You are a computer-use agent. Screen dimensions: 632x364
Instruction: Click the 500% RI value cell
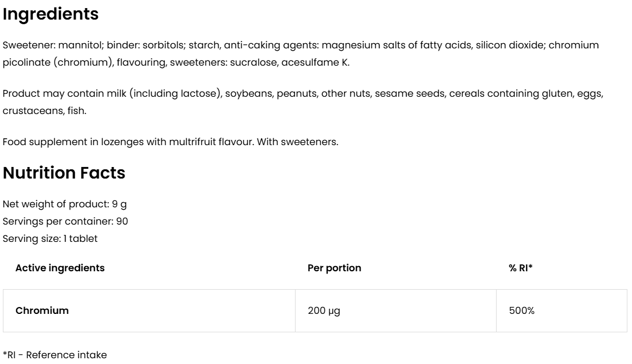(x=522, y=310)
